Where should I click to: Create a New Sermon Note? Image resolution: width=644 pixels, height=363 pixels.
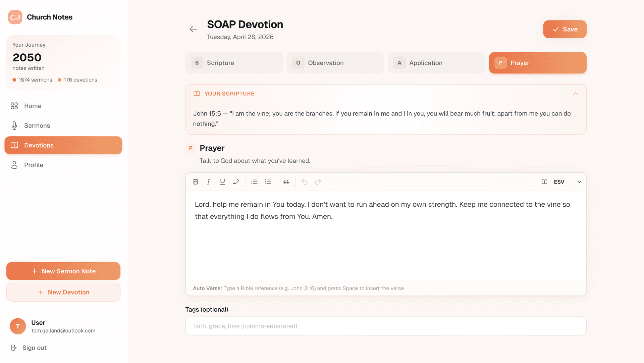point(63,271)
